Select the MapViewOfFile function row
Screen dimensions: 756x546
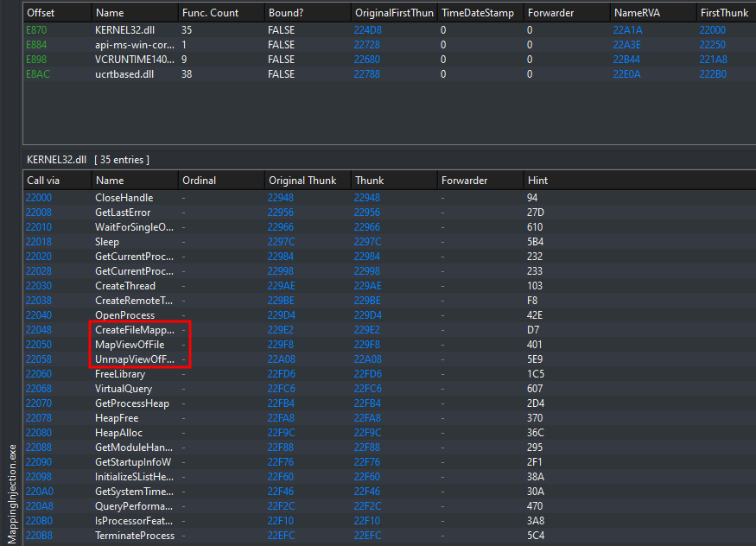point(129,345)
